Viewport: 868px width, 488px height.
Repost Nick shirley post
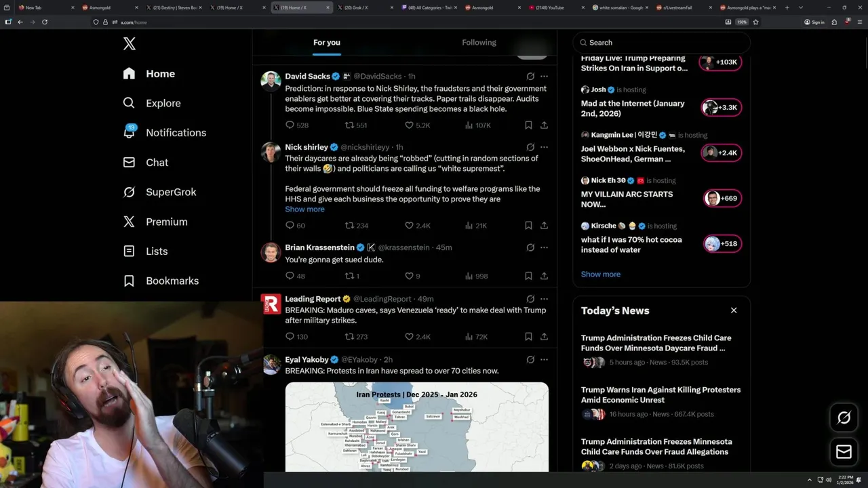tap(356, 226)
